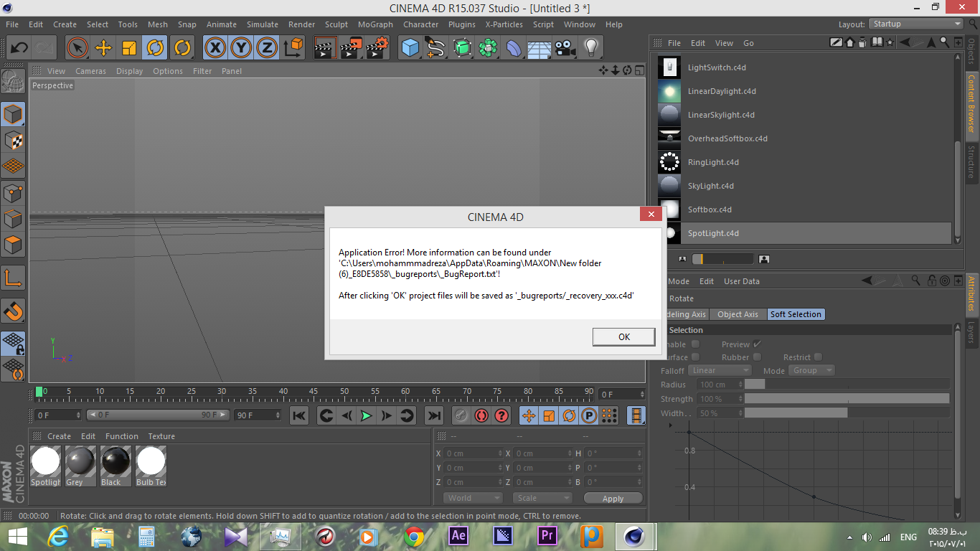Toggle the Snap magnet icon
Screen dimensions: 980x551
pyautogui.click(x=13, y=311)
